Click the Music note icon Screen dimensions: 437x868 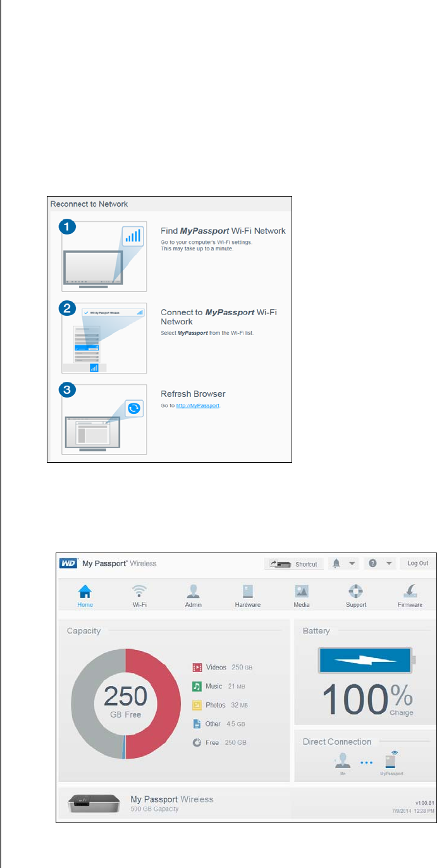197,686
